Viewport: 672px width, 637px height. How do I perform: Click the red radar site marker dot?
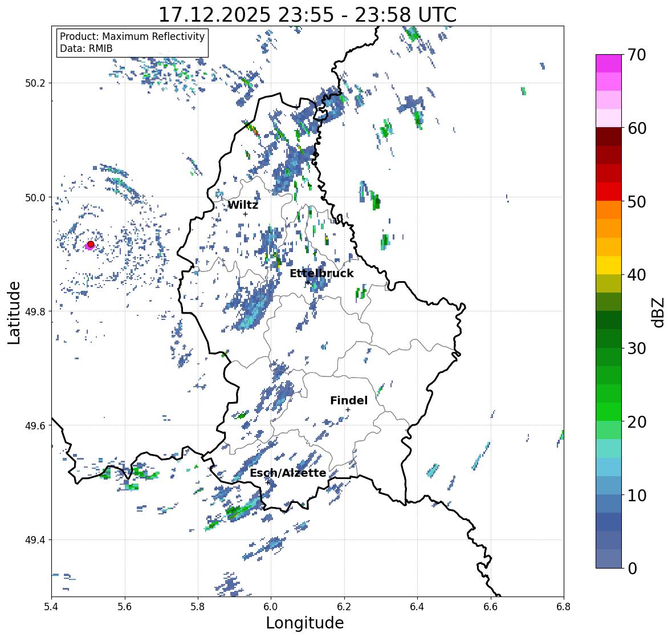pyautogui.click(x=91, y=244)
